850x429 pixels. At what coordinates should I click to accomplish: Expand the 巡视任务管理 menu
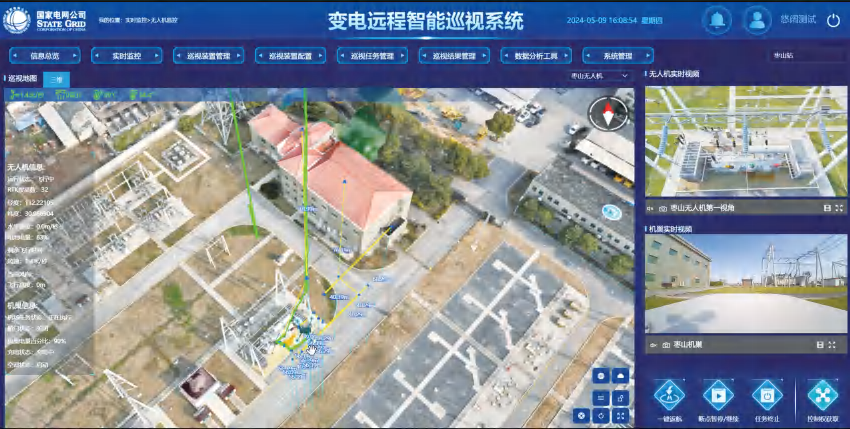click(x=379, y=56)
